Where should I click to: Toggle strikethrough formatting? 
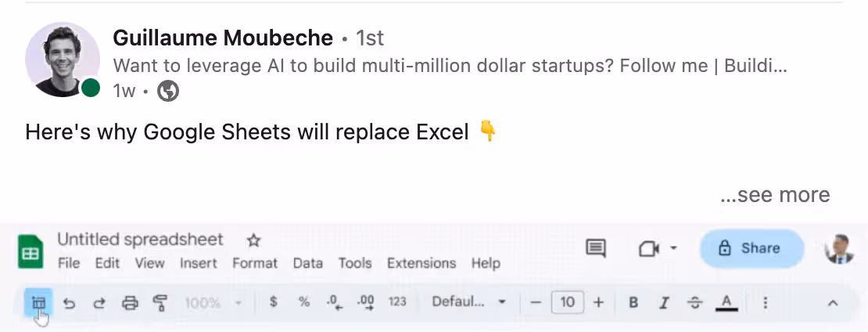click(695, 302)
